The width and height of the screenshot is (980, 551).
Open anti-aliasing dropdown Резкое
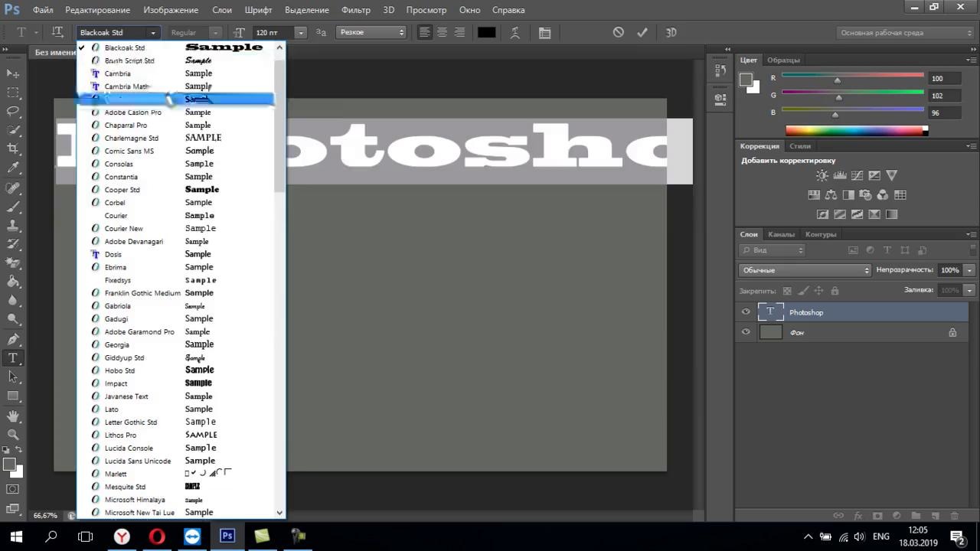click(x=371, y=32)
